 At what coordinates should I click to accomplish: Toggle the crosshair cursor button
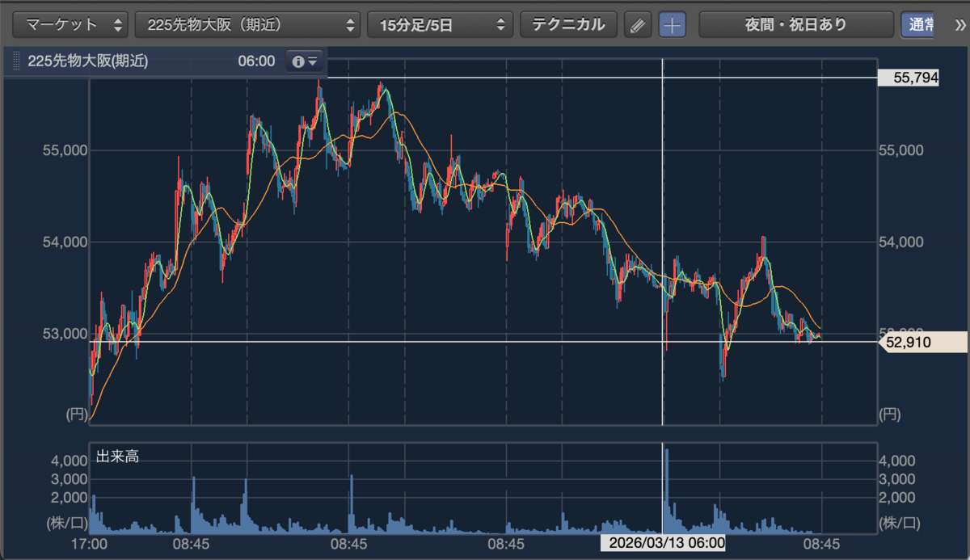point(672,25)
